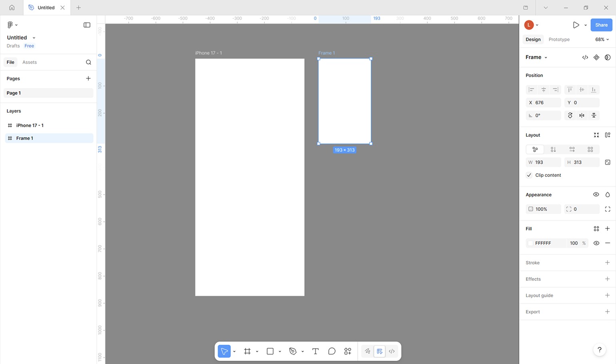Click the search icon in the left panel
The width and height of the screenshot is (616, 364).
click(x=88, y=62)
